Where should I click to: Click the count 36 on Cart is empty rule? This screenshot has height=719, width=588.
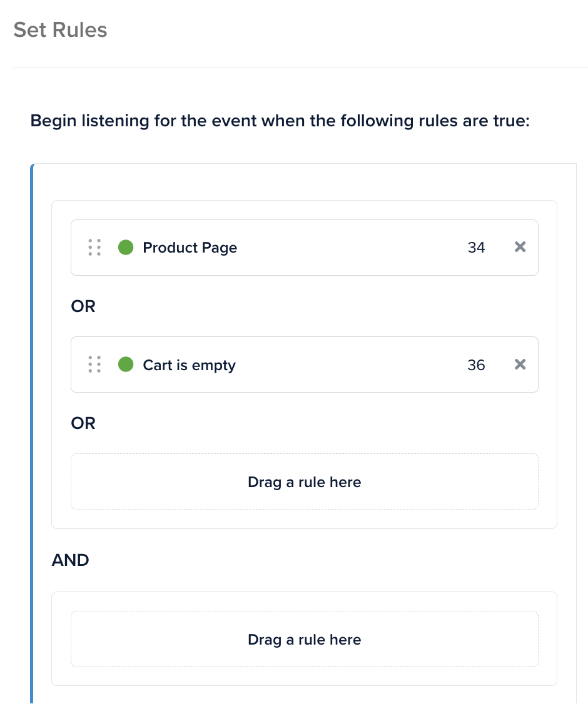pos(476,365)
